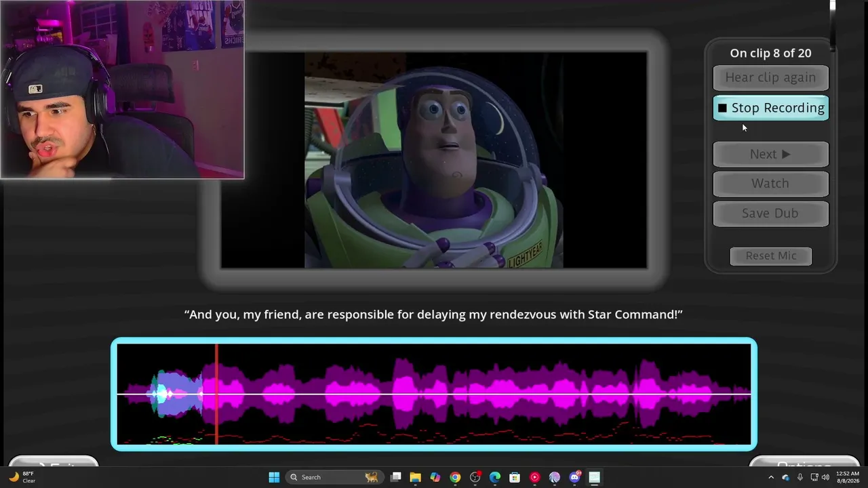Open Microsoft Store from the taskbar
The image size is (868, 488).
pyautogui.click(x=515, y=477)
